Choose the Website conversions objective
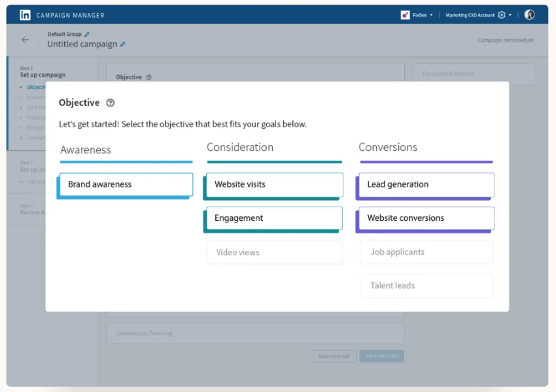This screenshot has width=556, height=392. (x=426, y=218)
